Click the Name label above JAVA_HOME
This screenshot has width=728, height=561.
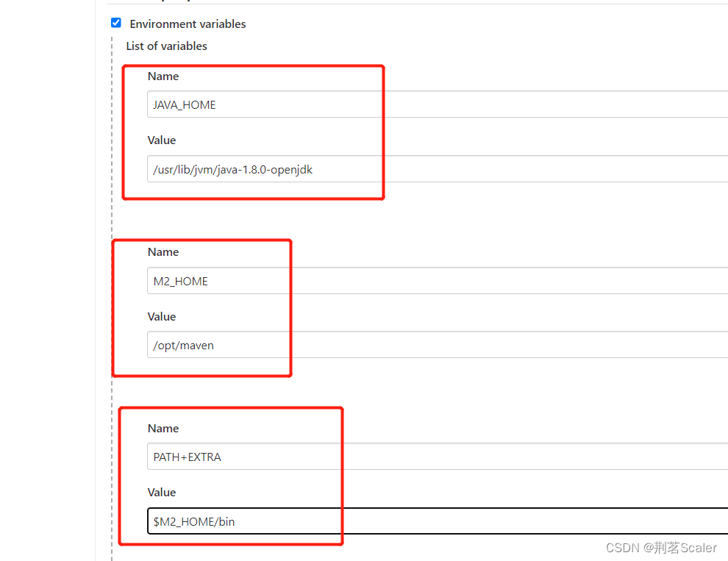pos(163,76)
